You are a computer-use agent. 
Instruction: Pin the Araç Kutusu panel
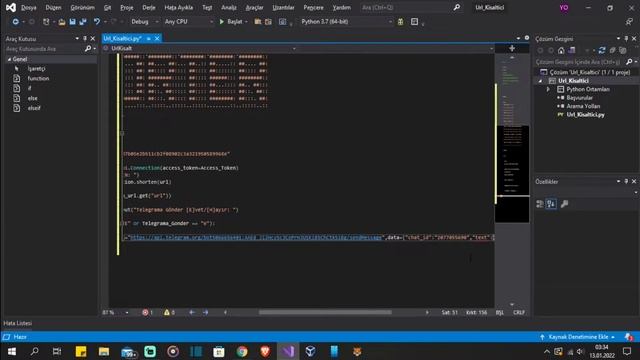click(85, 38)
